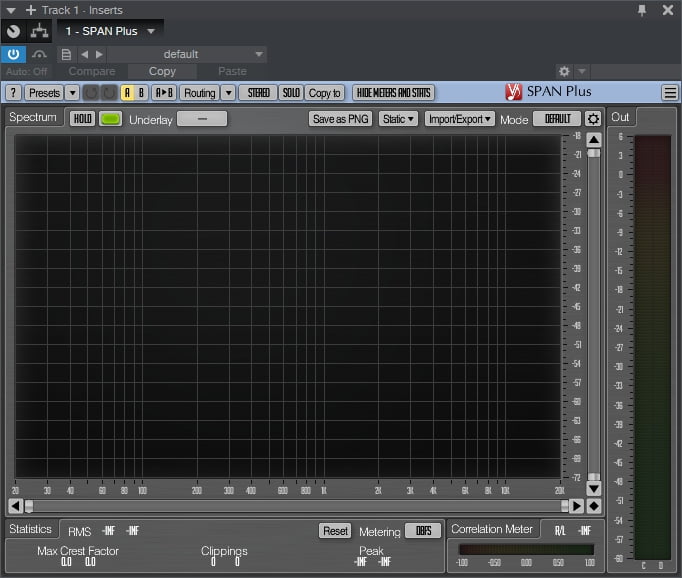Go to next preset arrow
The image size is (682, 578).
click(x=99, y=54)
